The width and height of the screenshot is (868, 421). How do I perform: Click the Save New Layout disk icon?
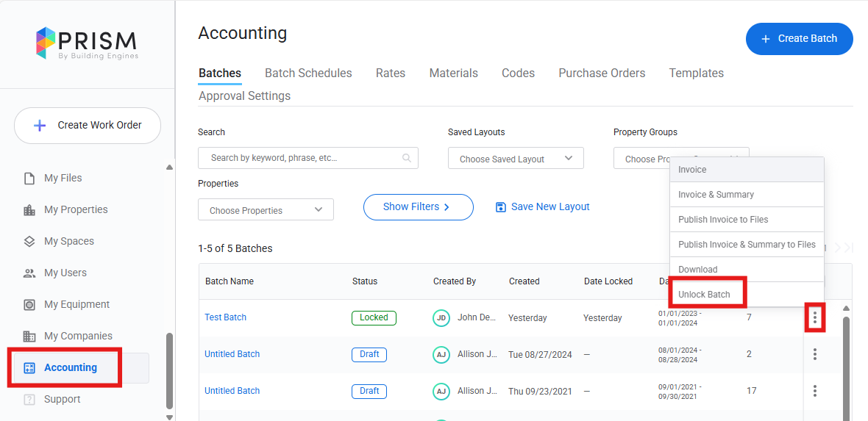click(x=501, y=207)
